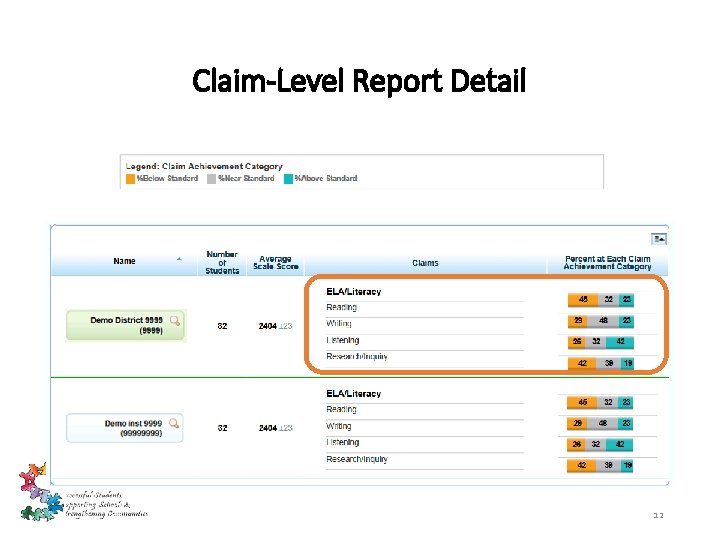The image size is (720, 540).
Task: Select the teal Above Standard legend swatch
Action: click(288, 179)
